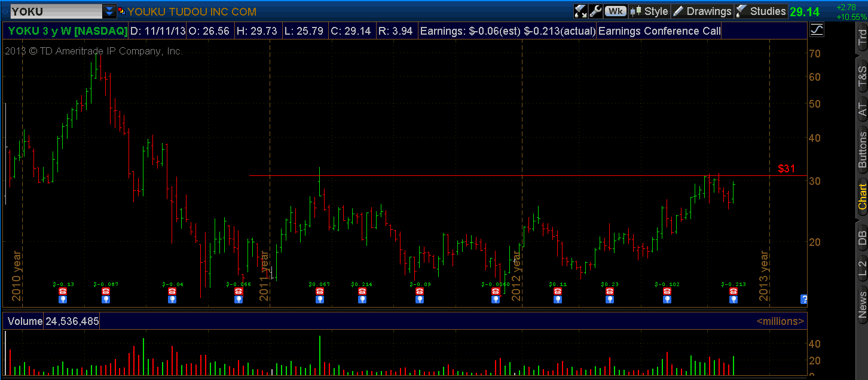Open the News side tab
This screenshot has height=380, width=868.
(x=862, y=304)
